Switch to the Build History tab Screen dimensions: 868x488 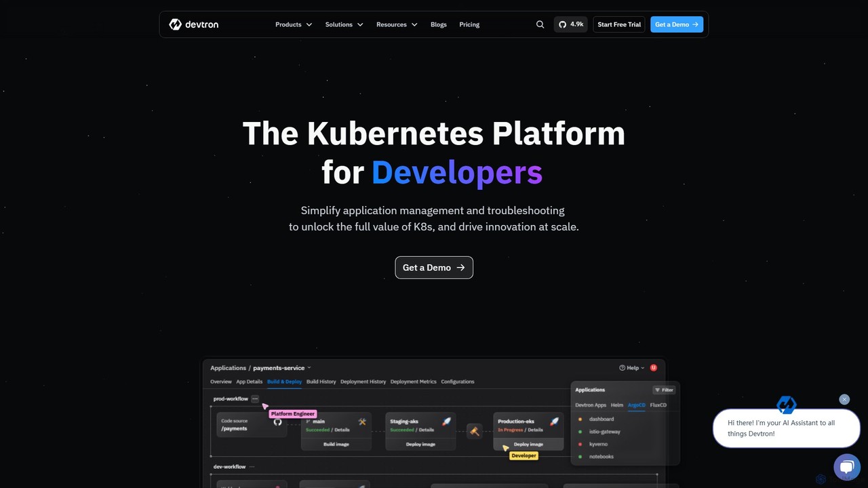[x=321, y=382]
